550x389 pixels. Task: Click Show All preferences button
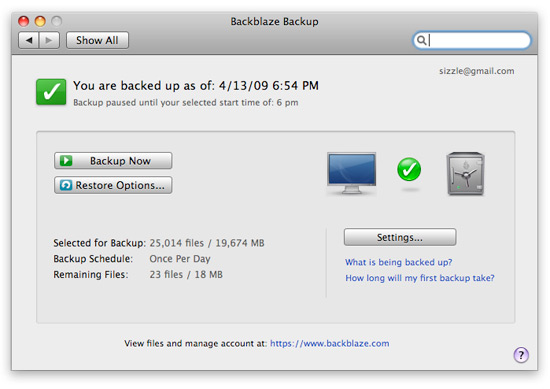[x=97, y=40]
